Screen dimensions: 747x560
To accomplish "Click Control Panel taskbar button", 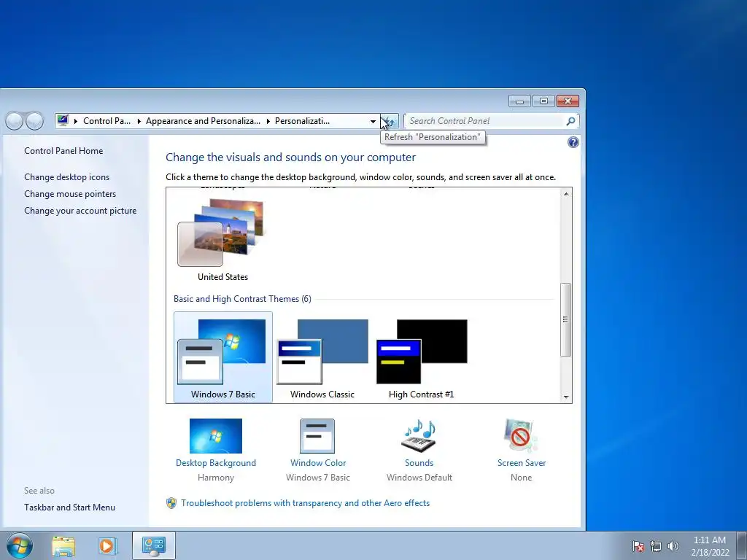I will 154,545.
